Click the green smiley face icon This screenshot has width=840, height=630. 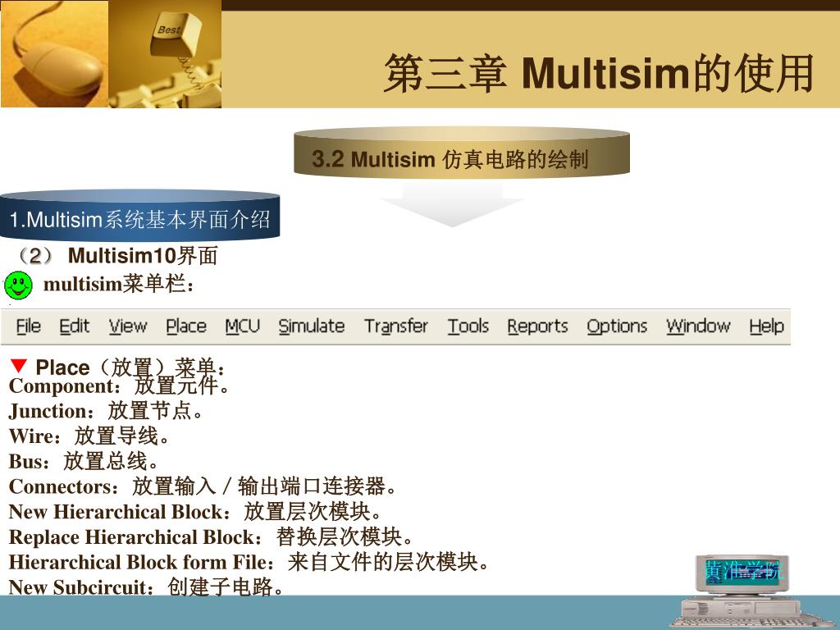tap(18, 285)
